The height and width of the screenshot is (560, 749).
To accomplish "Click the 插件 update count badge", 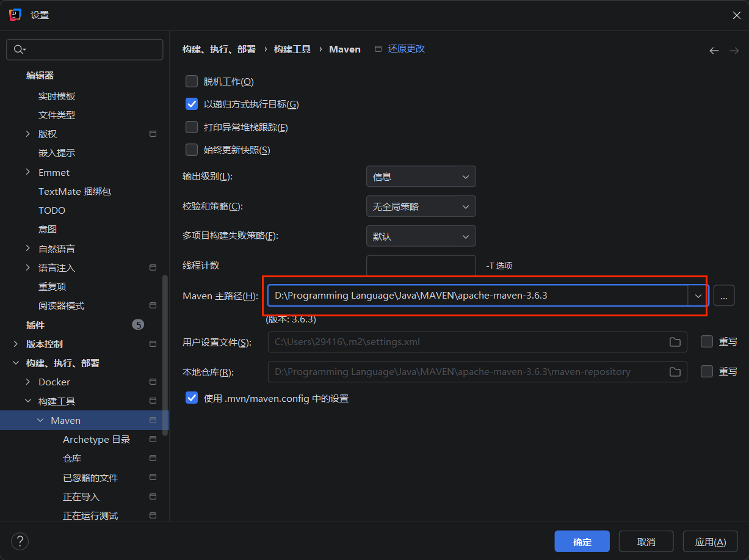I will [x=139, y=325].
